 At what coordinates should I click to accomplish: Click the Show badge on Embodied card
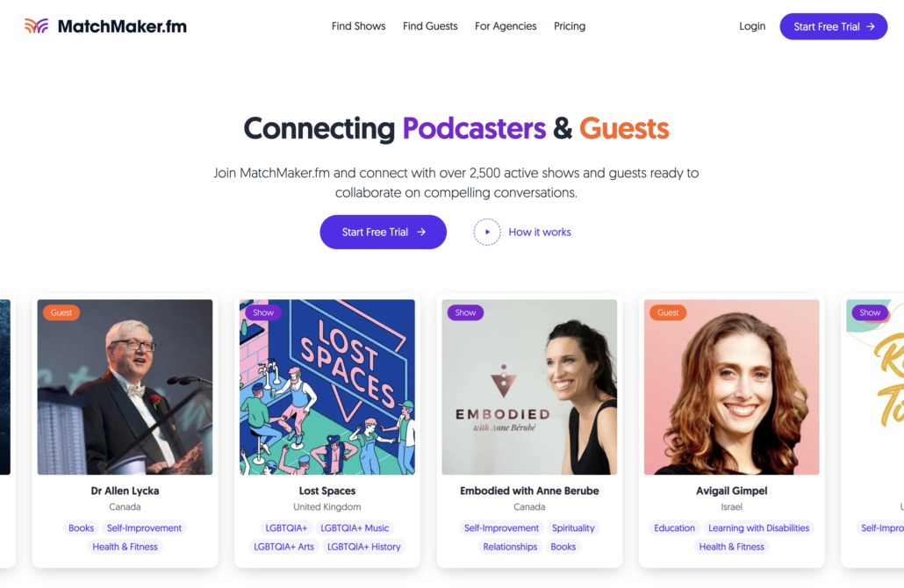coord(465,312)
